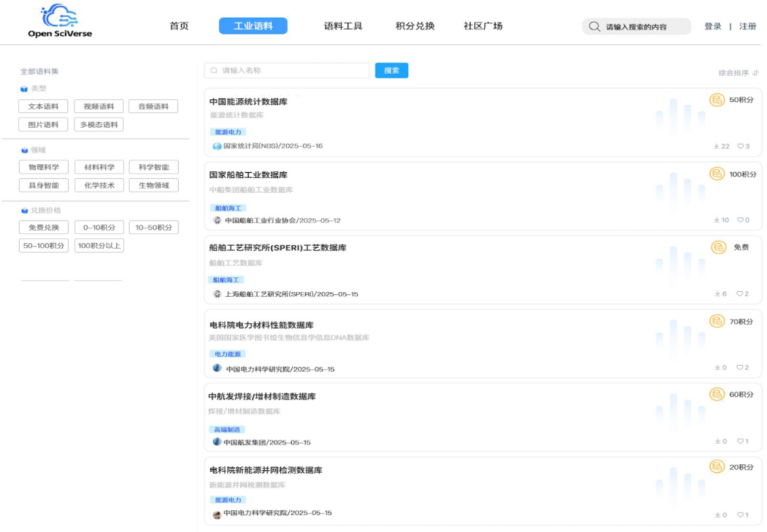Viewport: 767px width, 532px height.
Task: Filter by 免费兑换 price
Action: [x=44, y=228]
